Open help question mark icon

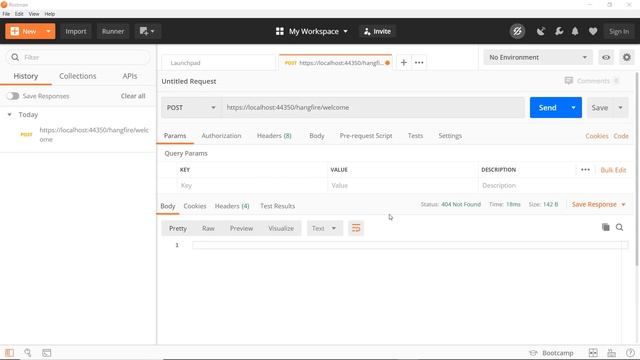[630, 353]
